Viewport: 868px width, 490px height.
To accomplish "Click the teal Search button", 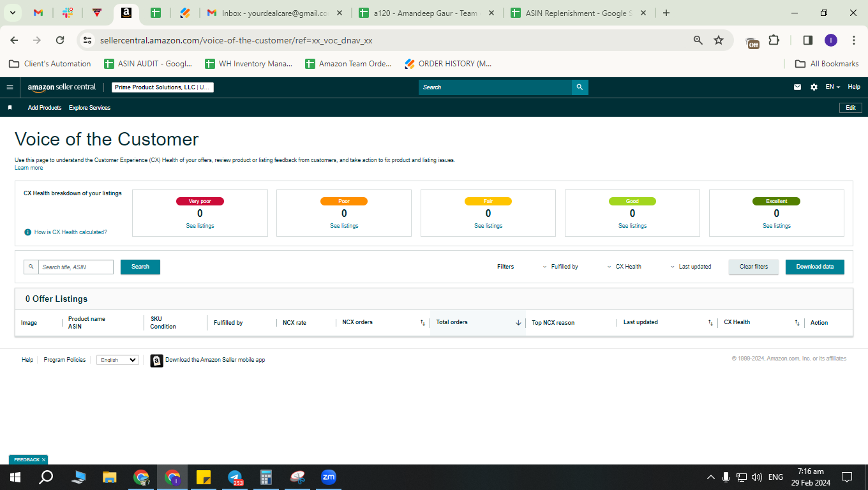I will pyautogui.click(x=140, y=267).
